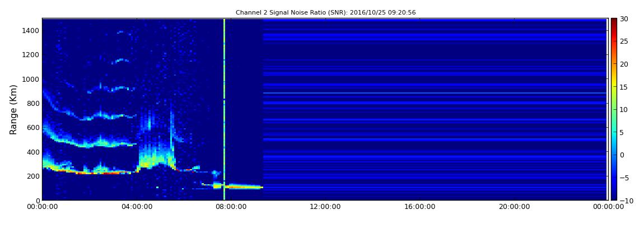The height and width of the screenshot is (228, 644).
Task: Click the colorbar label 20
Action: pos(624,64)
